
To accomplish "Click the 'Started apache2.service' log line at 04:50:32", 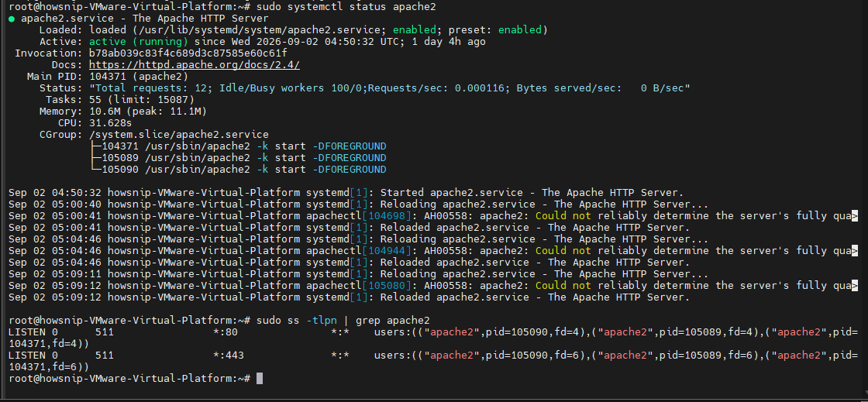I will click(x=346, y=192).
